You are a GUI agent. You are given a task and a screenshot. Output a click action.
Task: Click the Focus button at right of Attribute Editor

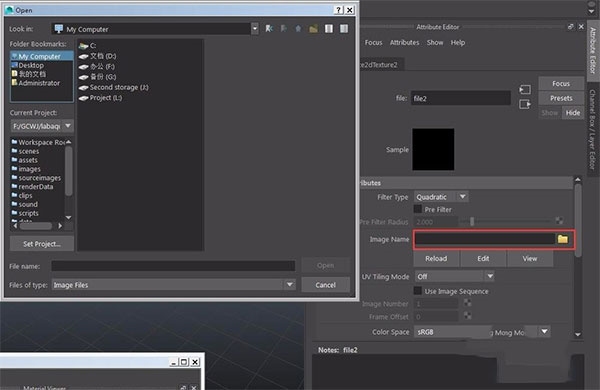561,83
